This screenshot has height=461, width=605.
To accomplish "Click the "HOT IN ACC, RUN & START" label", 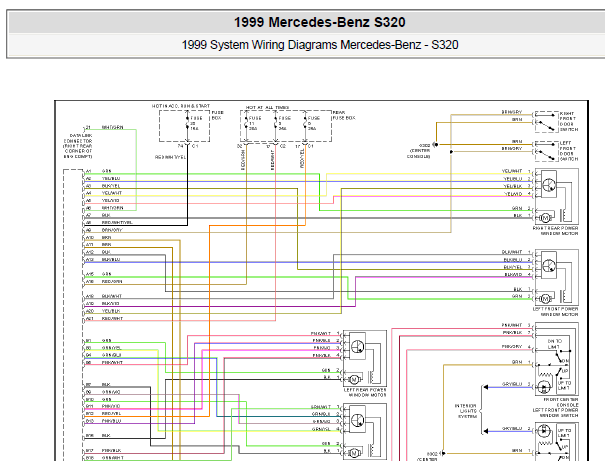I will click(x=181, y=106).
